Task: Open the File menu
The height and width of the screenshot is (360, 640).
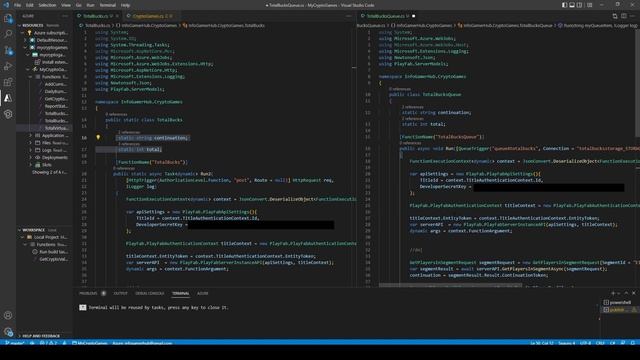Action: 18,5
